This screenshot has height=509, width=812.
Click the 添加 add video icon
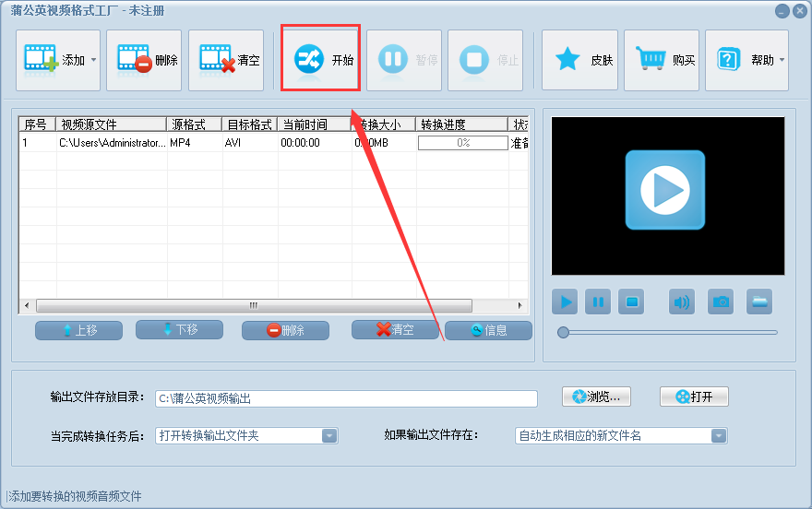41,58
